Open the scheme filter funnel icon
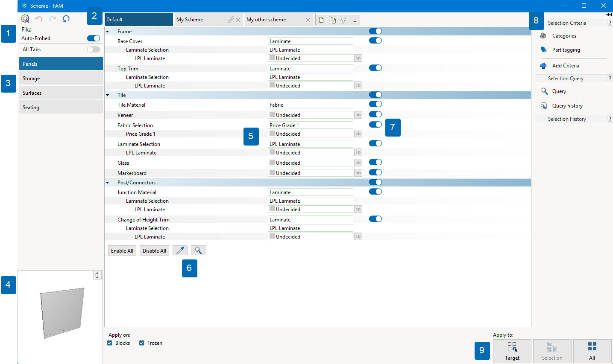The width and height of the screenshot is (613, 364). (x=343, y=20)
